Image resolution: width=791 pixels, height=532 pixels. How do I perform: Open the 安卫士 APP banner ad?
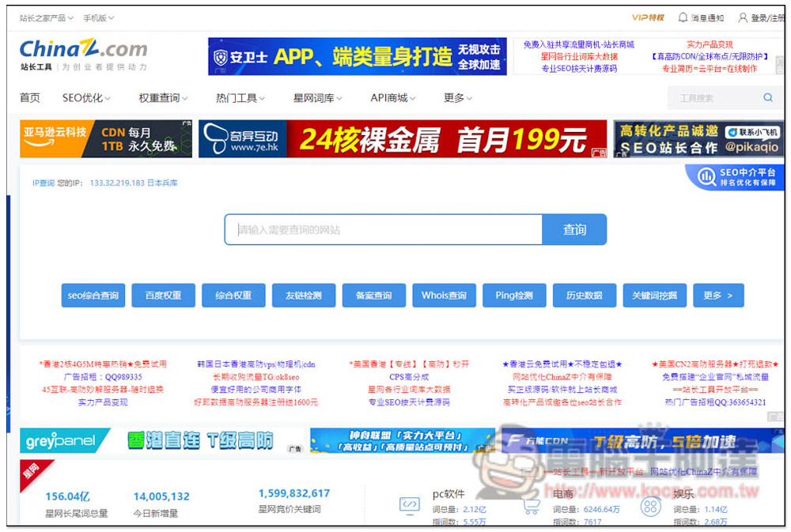pos(358,56)
